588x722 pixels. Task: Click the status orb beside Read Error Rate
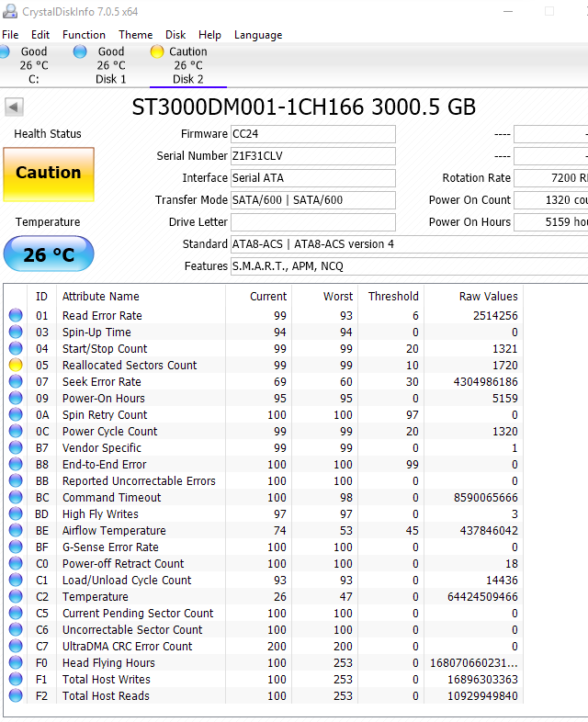point(16,315)
